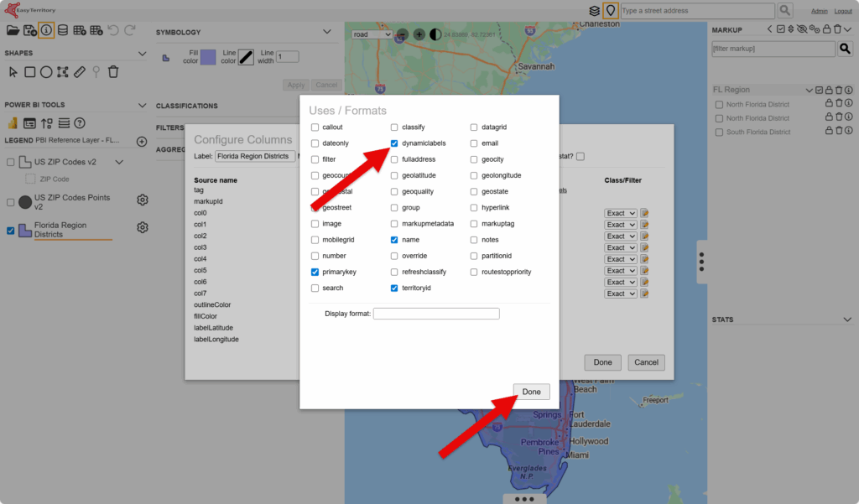The height and width of the screenshot is (504, 859).
Task: Open settings gear for Florida Region Districts
Action: click(143, 228)
